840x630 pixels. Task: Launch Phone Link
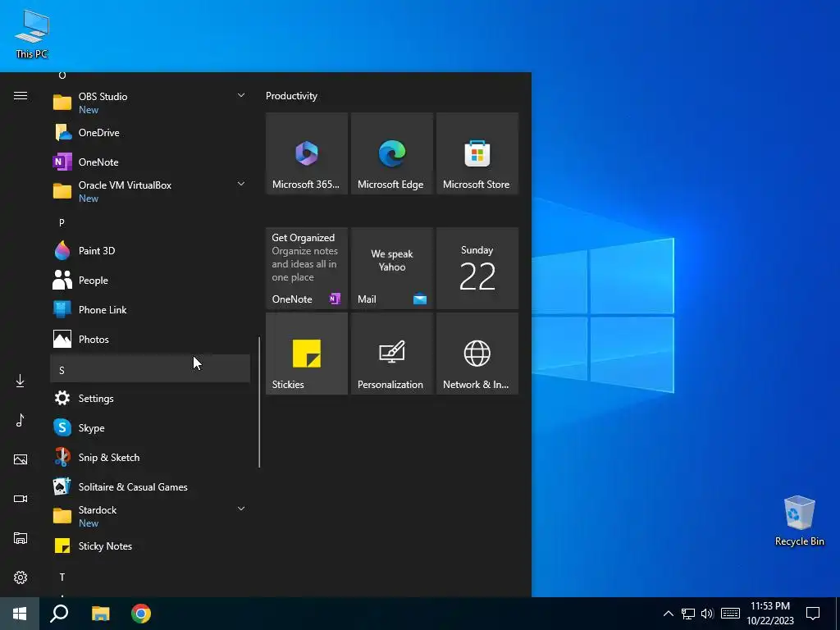pyautogui.click(x=150, y=309)
